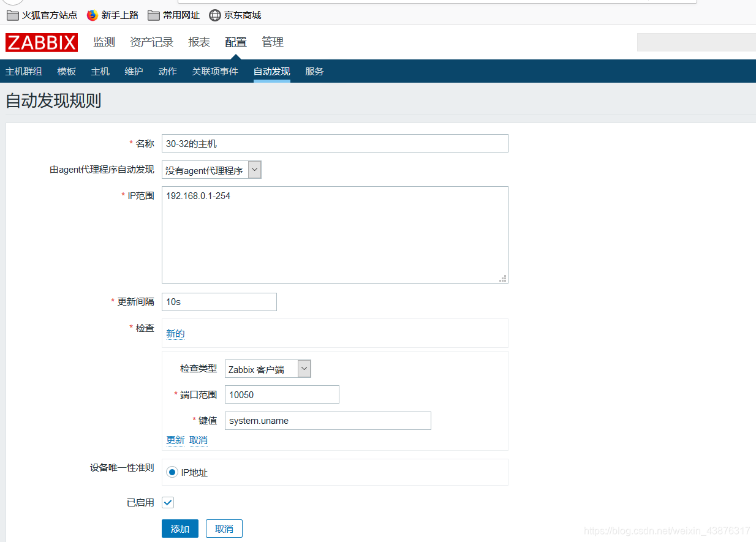Click the 取消 button at bottom

tap(224, 529)
